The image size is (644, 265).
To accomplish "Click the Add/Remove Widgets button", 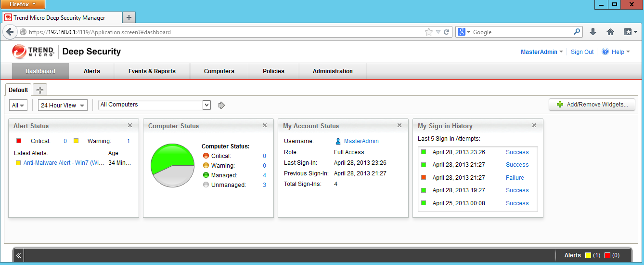I will pyautogui.click(x=592, y=105).
